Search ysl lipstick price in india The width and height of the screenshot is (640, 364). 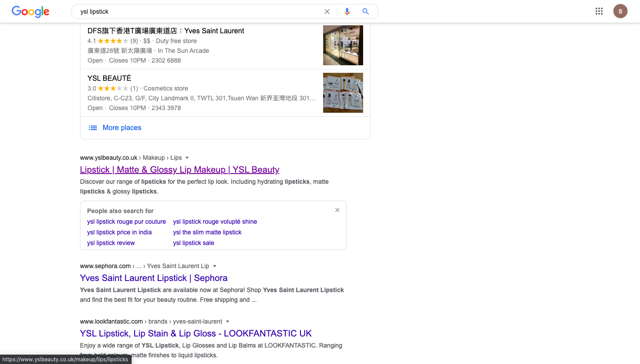(x=120, y=232)
